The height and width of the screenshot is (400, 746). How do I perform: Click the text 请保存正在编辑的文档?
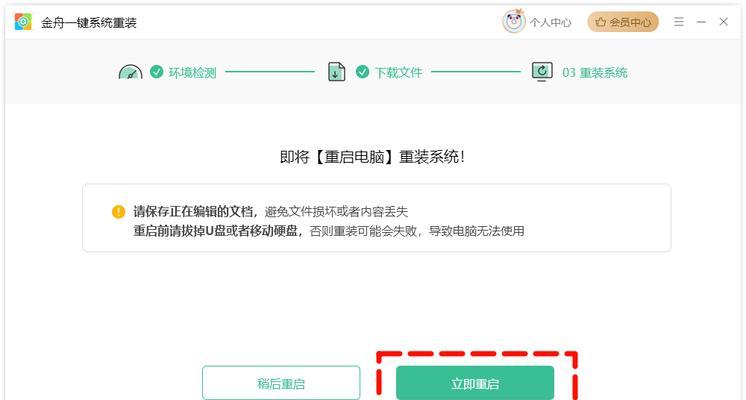coord(193,212)
